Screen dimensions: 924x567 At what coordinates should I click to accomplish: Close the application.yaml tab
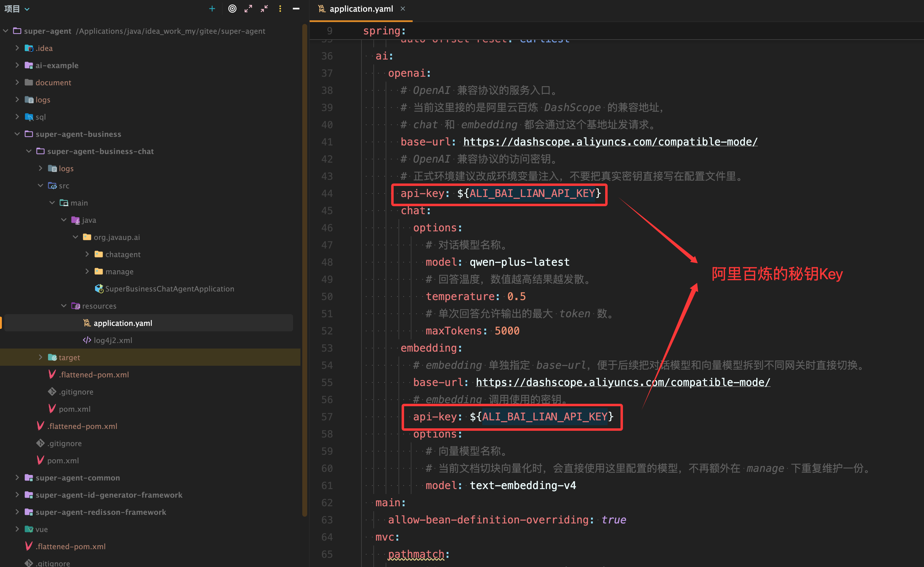point(403,9)
